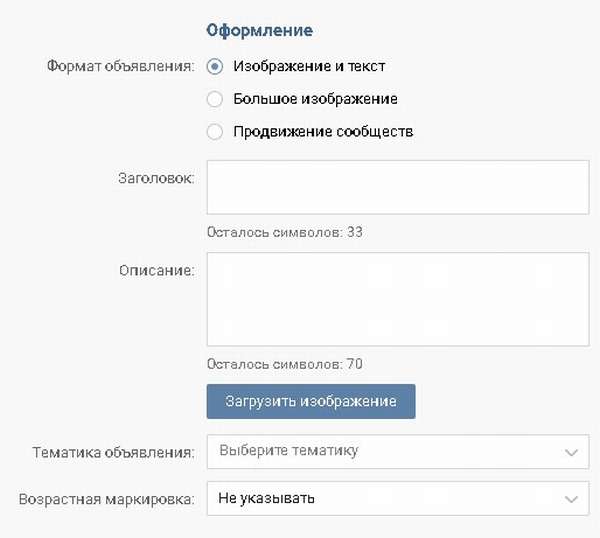This screenshot has width=600, height=538.
Task: Click the 'Продвижение сообществ' label text
Action: [x=323, y=131]
